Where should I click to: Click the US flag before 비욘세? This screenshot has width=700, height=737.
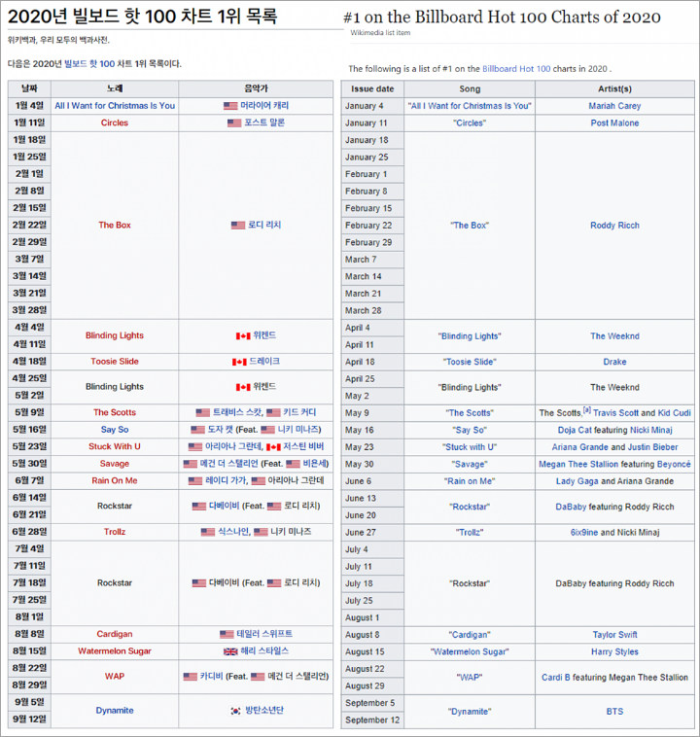coord(293,464)
